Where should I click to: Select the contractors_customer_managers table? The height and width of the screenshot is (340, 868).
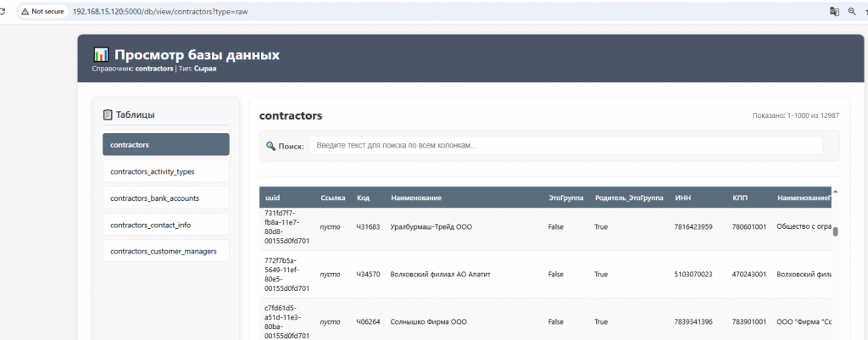tap(166, 250)
